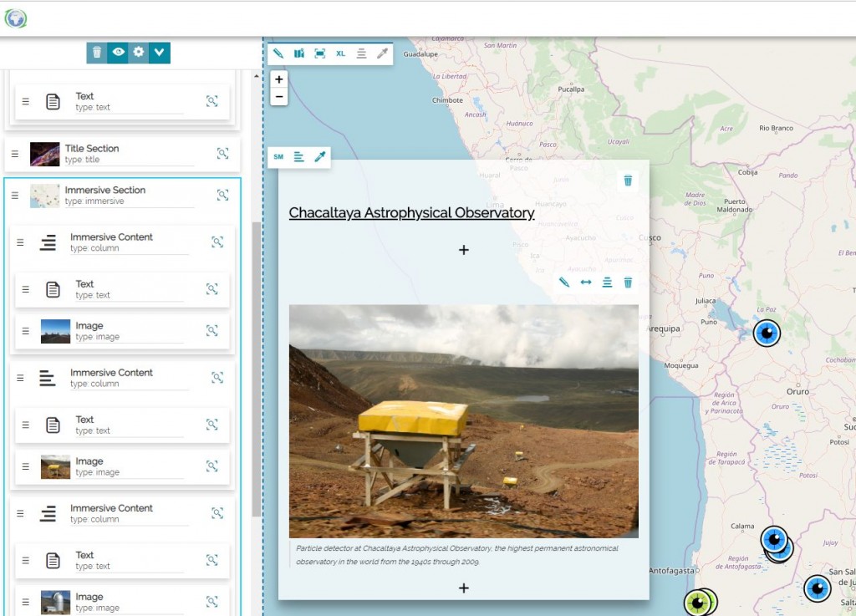Click drag handle of yellow detector Image row
This screenshot has width=856, height=616.
point(26,466)
